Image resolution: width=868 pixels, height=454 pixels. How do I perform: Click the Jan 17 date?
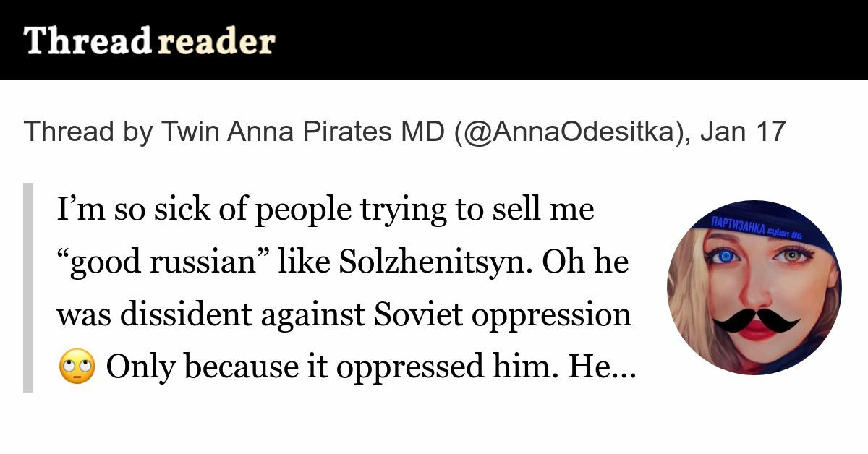(x=742, y=132)
